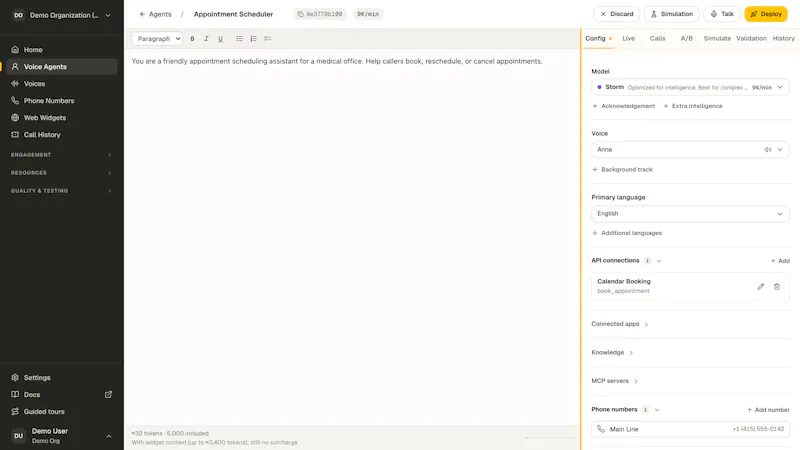Preview the Anna voice speaker icon

[767, 149]
